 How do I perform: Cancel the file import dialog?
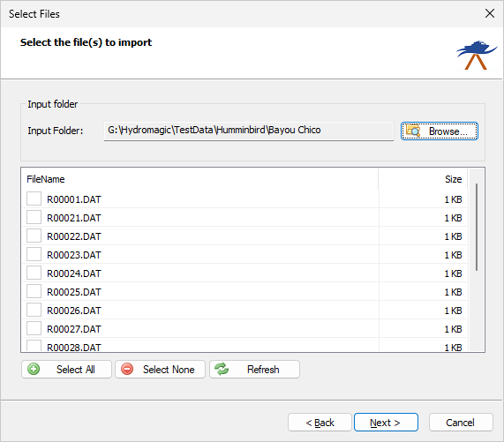click(460, 423)
